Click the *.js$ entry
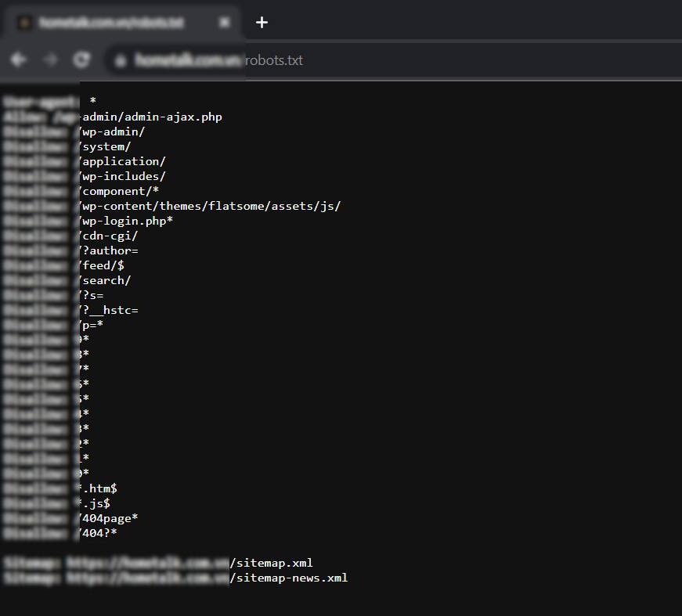Image resolution: width=682 pixels, height=616 pixels. pos(95,503)
